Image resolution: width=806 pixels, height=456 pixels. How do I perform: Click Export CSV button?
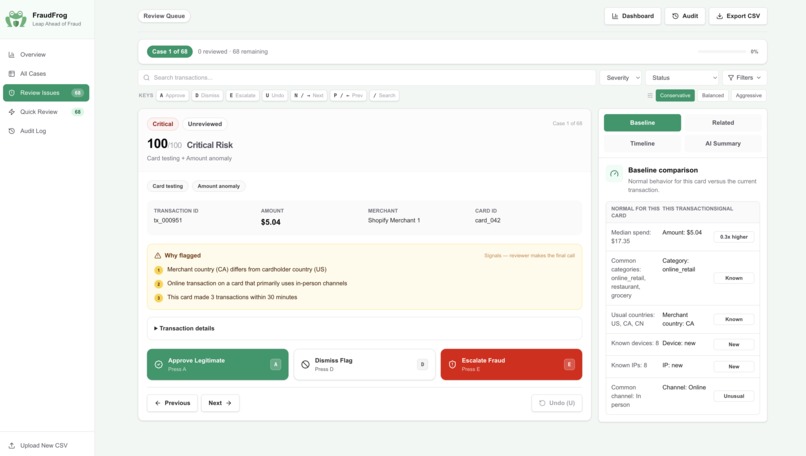tap(738, 16)
